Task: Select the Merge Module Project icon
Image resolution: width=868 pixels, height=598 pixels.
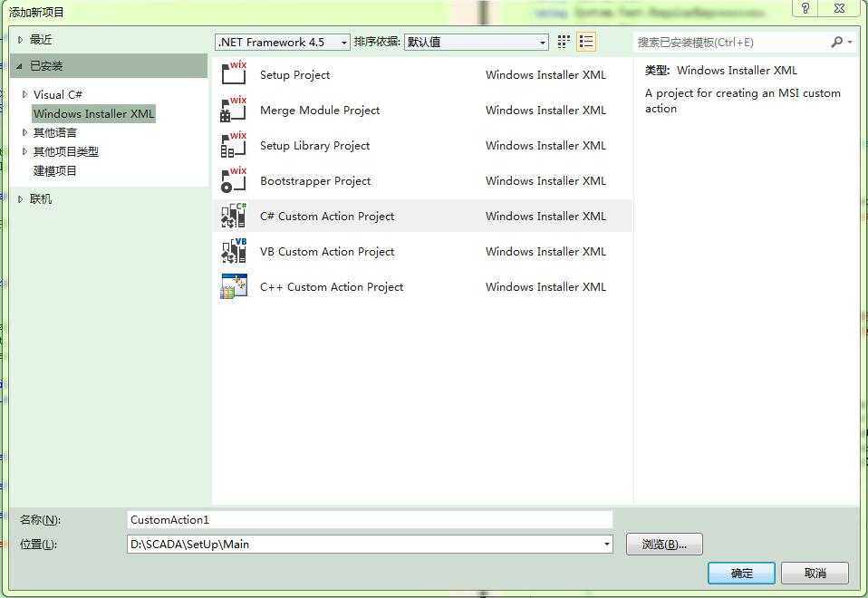Action: [234, 110]
